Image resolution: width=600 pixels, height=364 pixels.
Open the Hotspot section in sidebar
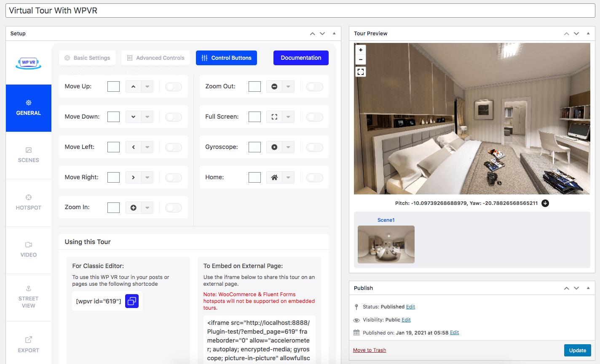pos(29,202)
